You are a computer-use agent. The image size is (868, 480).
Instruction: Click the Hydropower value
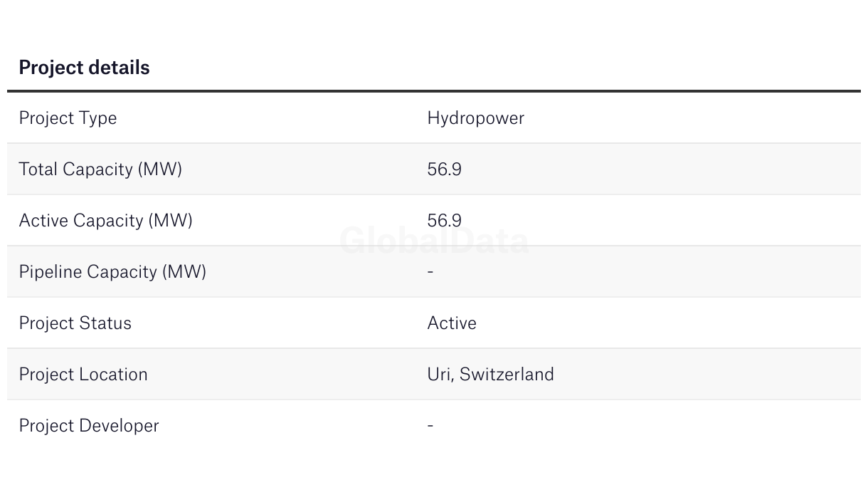click(475, 118)
